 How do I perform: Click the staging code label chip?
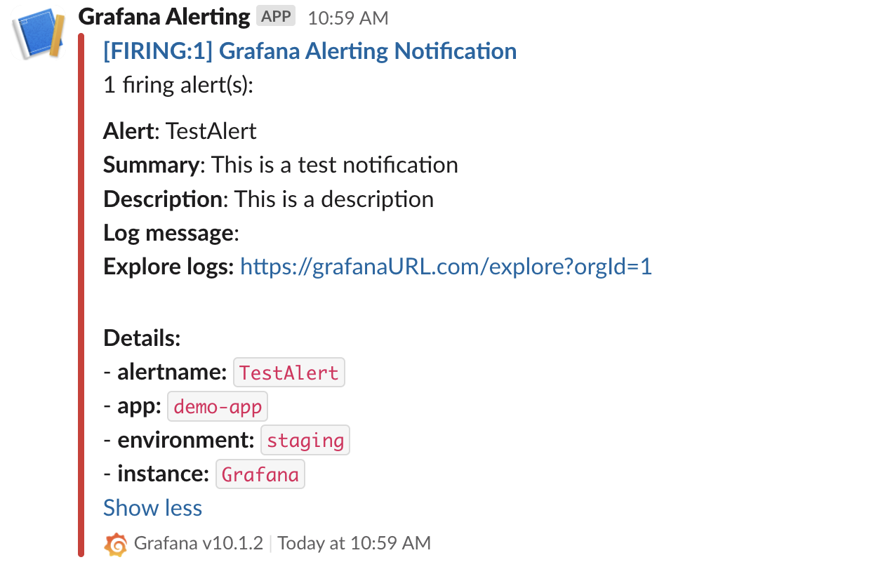click(x=305, y=441)
